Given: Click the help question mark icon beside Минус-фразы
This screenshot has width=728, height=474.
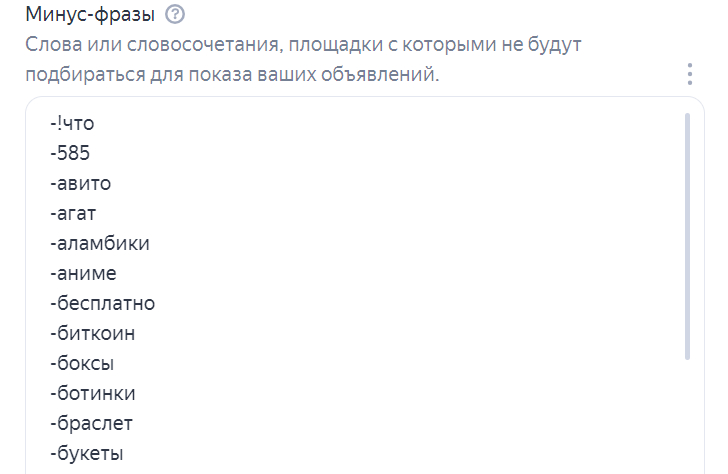Looking at the screenshot, I should [x=176, y=15].
